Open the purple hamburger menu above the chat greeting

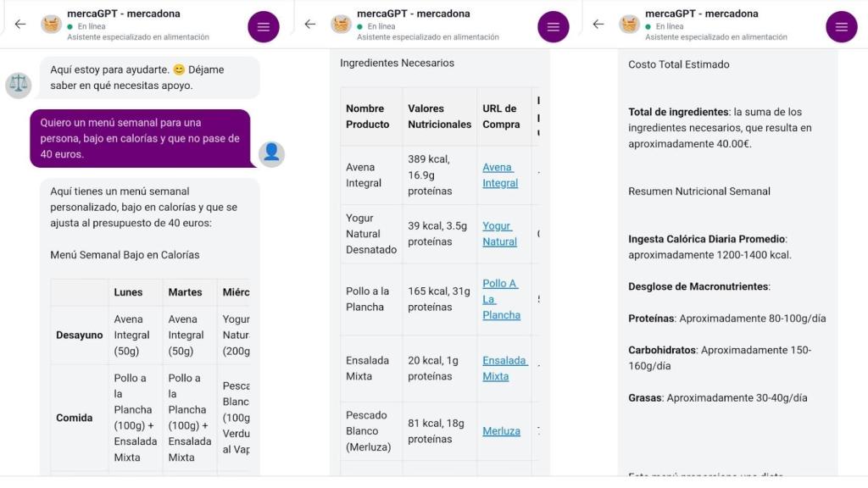pos(263,26)
